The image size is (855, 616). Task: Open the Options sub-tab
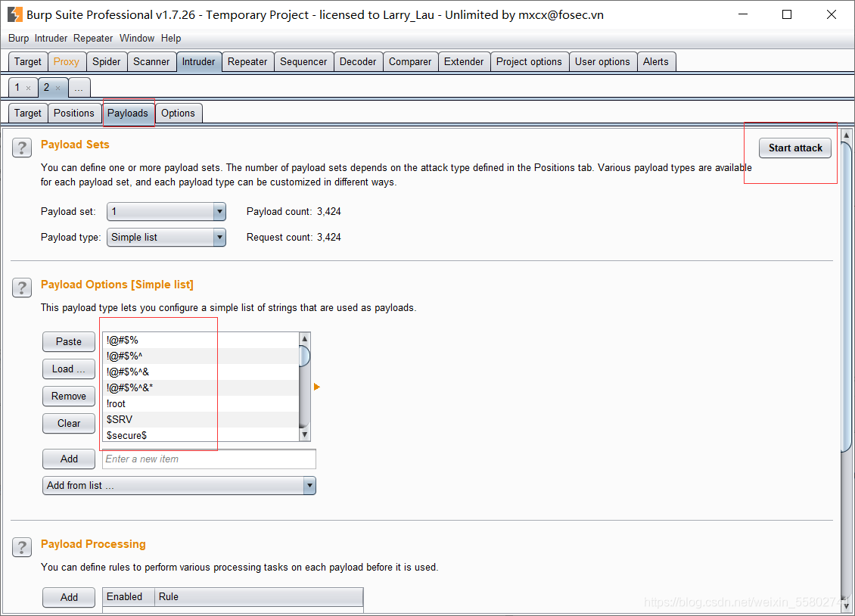pos(179,113)
